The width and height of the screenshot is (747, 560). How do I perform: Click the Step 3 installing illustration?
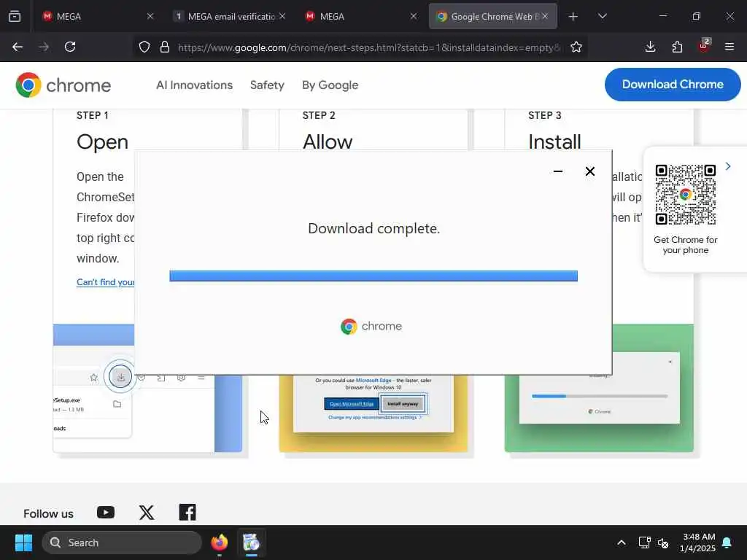[599, 413]
